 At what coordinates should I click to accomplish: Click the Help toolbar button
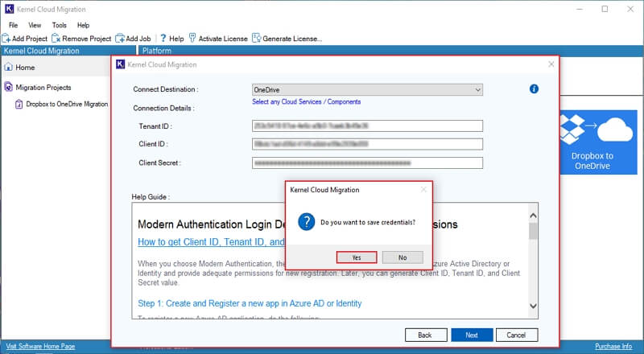pyautogui.click(x=171, y=39)
